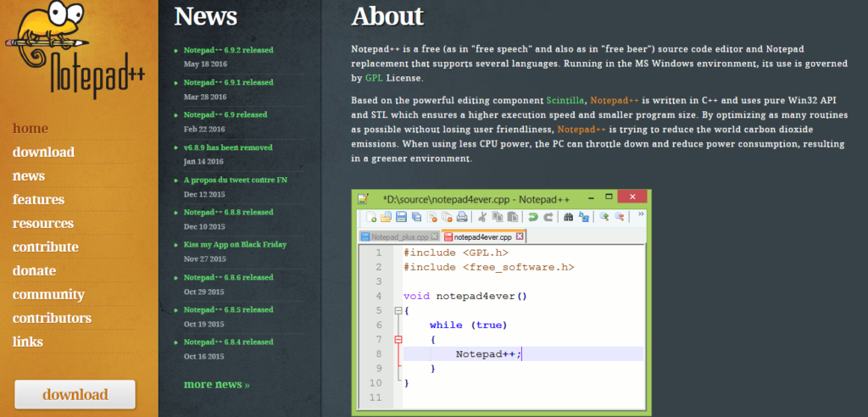Click the line number 1 in editor margin
This screenshot has height=417, width=868.
(x=379, y=253)
